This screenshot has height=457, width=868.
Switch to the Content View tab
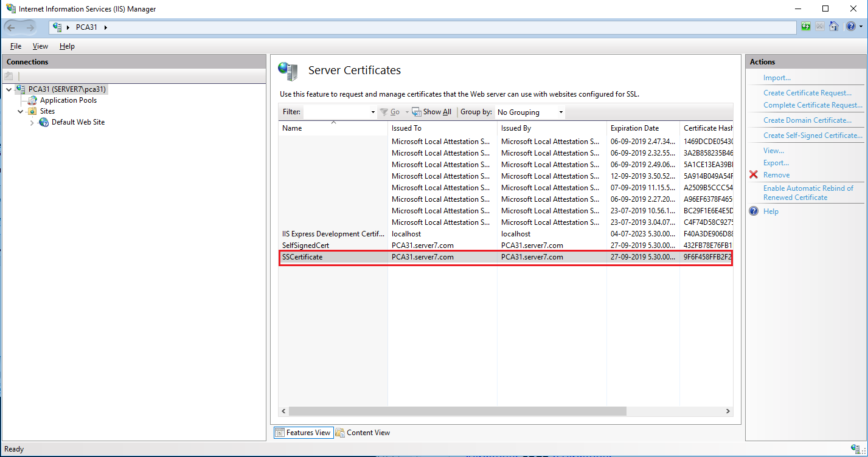pyautogui.click(x=363, y=433)
